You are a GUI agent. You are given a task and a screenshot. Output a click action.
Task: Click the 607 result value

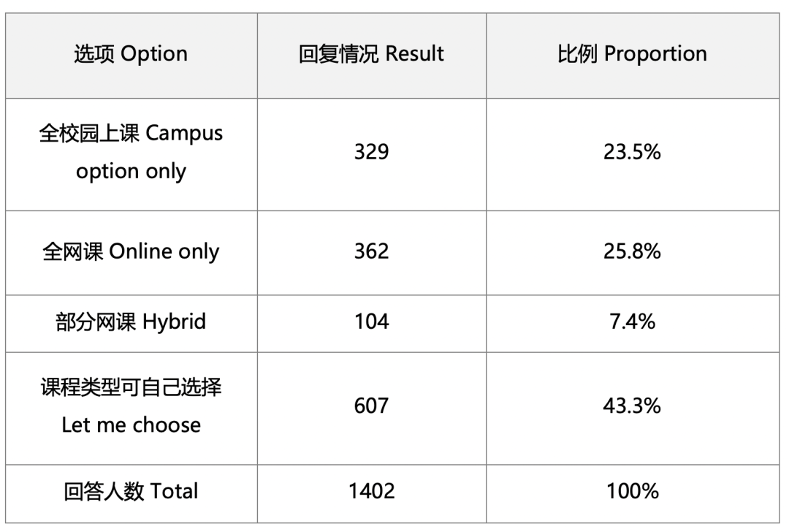click(371, 406)
